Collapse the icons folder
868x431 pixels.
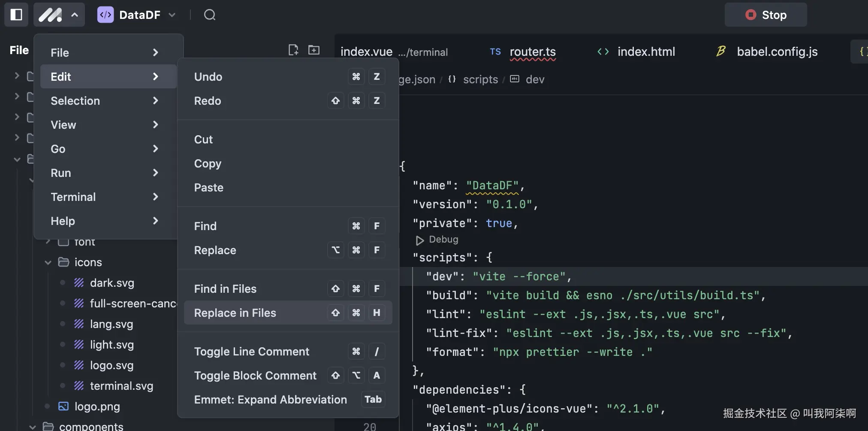click(x=48, y=262)
